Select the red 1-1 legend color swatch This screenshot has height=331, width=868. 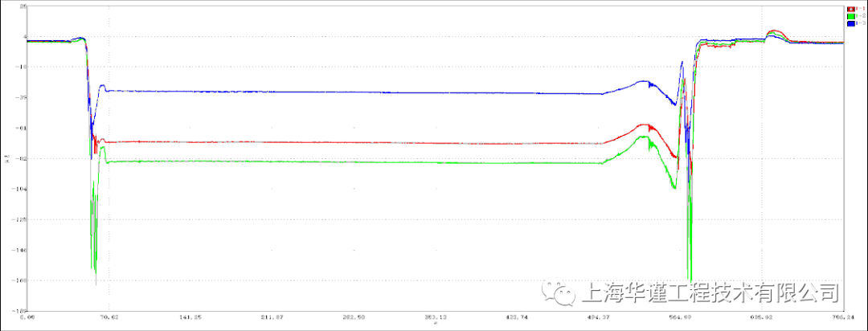coord(851,10)
